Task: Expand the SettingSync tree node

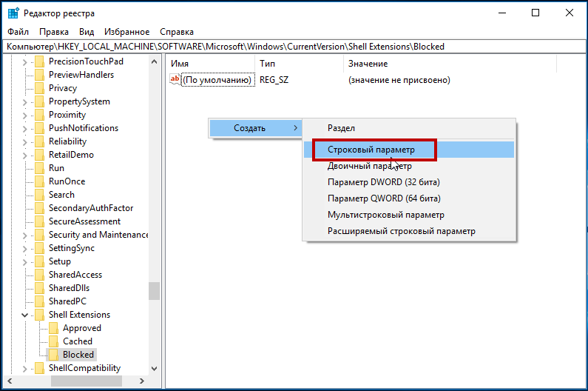Action: click(24, 248)
